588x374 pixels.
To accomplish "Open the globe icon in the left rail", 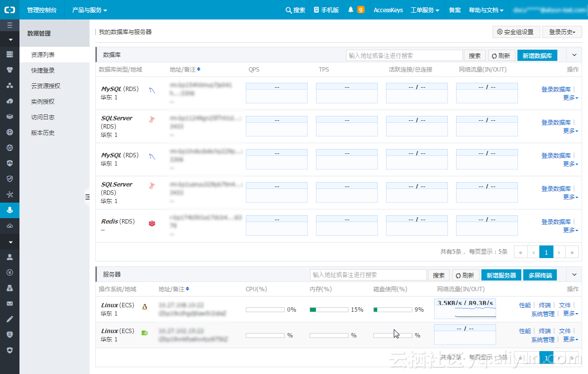I will pyautogui.click(x=10, y=132).
